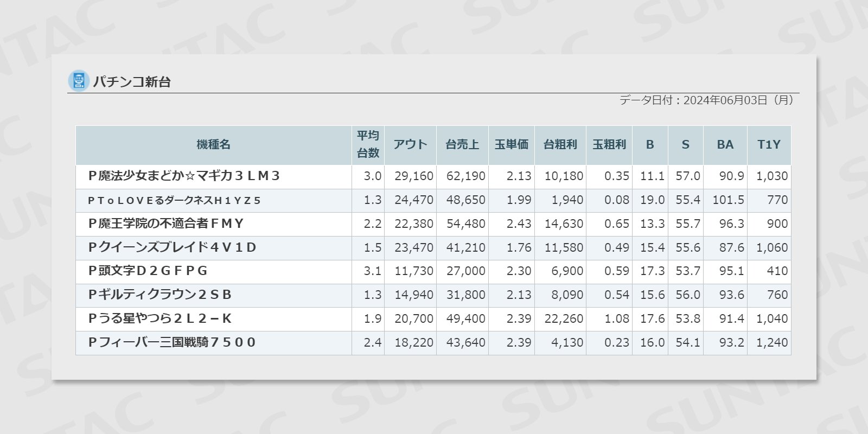Click the アウト value 11,730
The image size is (868, 434).
(x=414, y=271)
